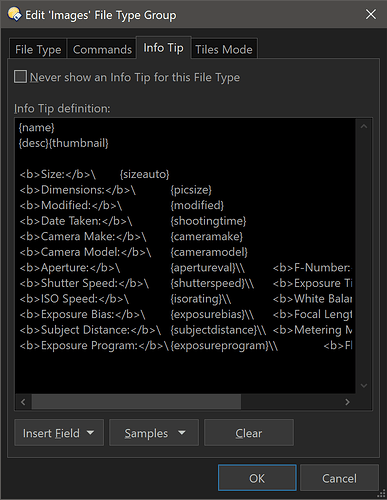
Task: Clear the Info Tip definition
Action: coord(249,433)
